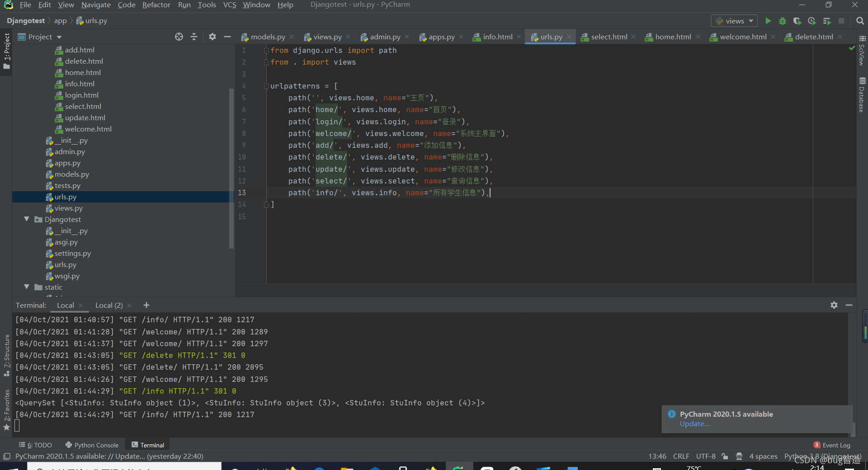Close the urls.py editor tab
868x470 pixels.
pyautogui.click(x=569, y=37)
